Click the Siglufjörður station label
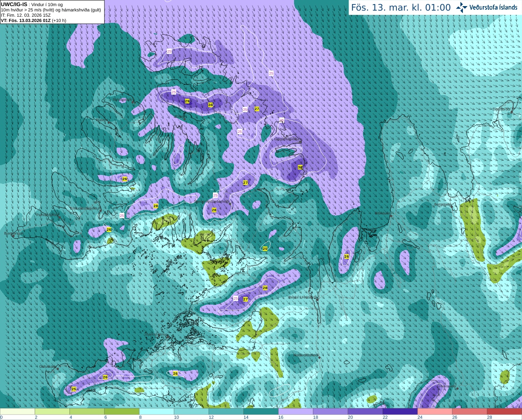 (x=502, y=109)
